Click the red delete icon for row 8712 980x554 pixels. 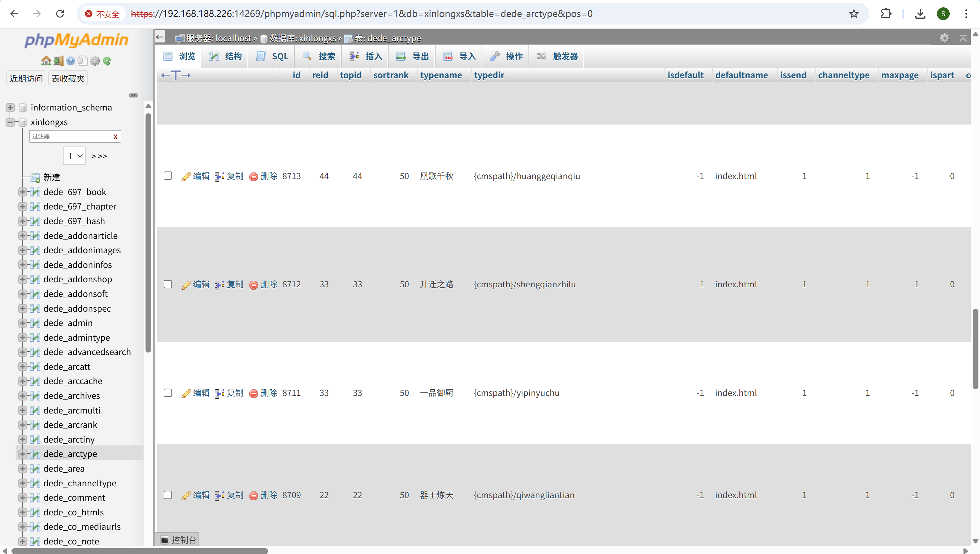tap(253, 285)
